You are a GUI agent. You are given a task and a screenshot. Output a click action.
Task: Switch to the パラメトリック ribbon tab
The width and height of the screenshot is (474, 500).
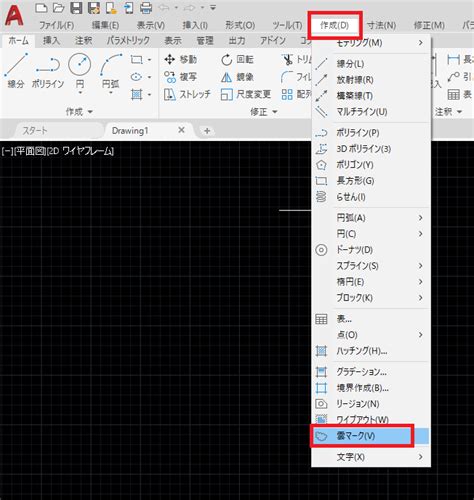point(128,41)
